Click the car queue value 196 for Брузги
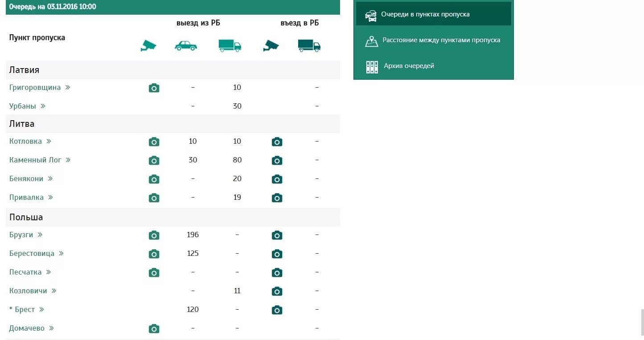 193,235
